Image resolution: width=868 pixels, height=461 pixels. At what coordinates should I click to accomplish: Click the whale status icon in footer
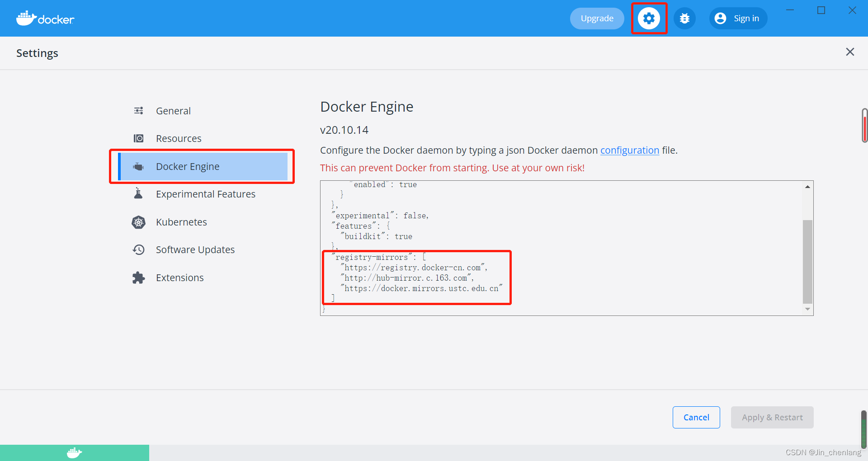coord(74,453)
